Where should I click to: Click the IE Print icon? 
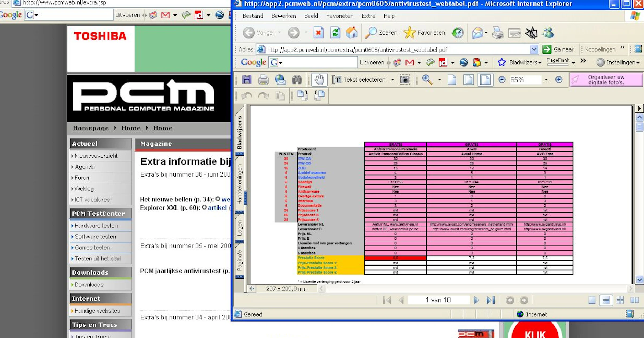498,33
